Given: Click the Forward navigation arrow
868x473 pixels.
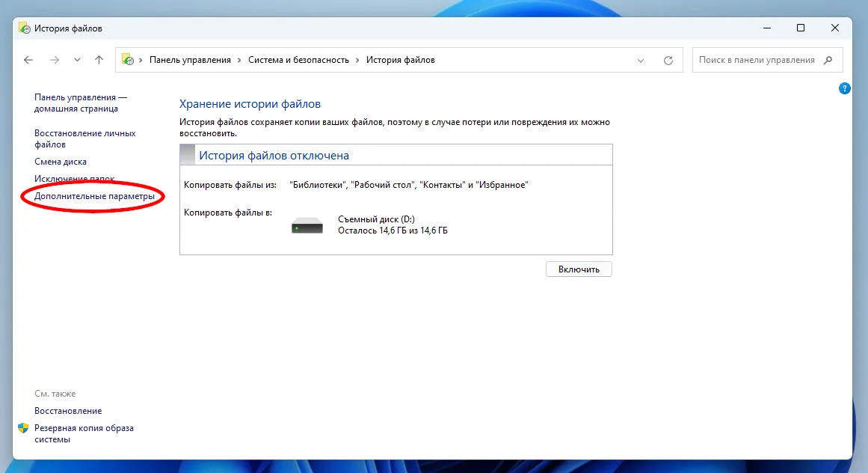Looking at the screenshot, I should [x=54, y=60].
